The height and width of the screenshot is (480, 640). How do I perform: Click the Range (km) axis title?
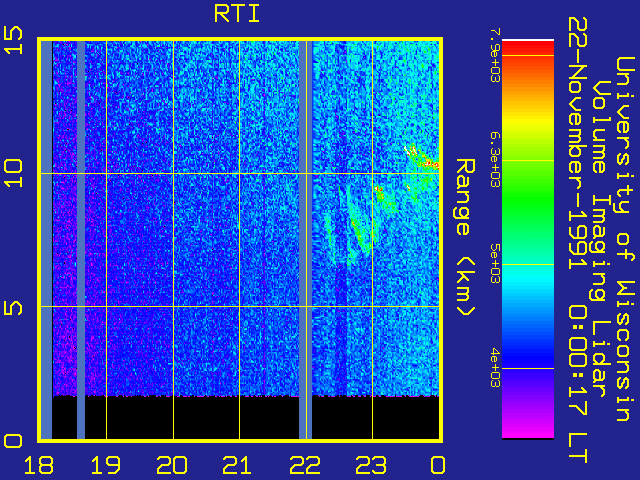point(465,238)
